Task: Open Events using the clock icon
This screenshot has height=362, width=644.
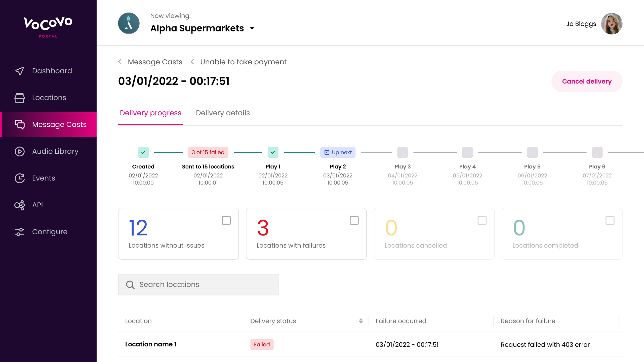Action: (x=20, y=178)
